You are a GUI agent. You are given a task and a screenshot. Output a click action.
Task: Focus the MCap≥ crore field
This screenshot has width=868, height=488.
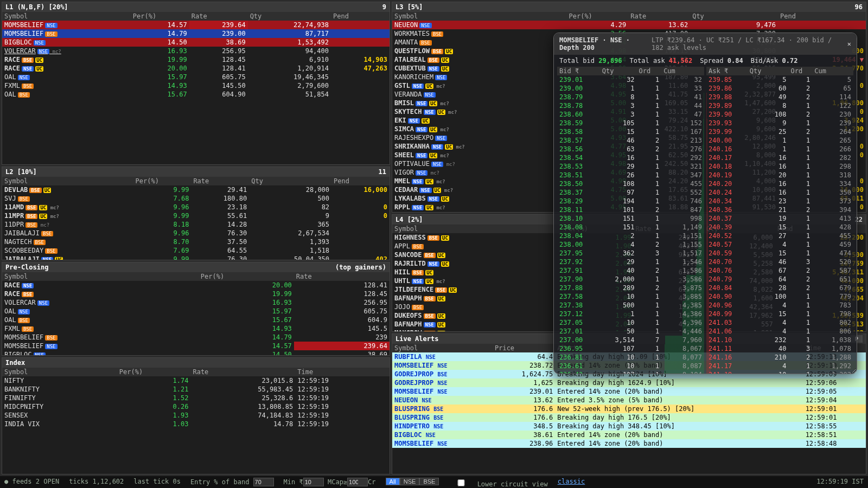pyautogui.click(x=358, y=482)
